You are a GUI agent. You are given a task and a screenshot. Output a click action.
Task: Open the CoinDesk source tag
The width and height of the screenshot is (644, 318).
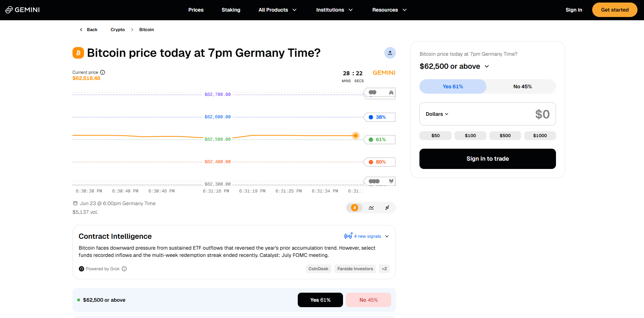[x=318, y=269]
